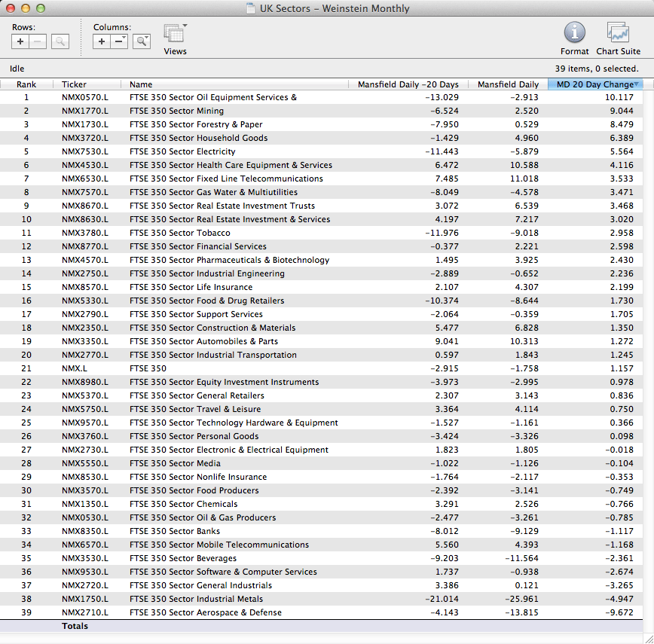Click the add row plus button
The image size is (654, 644).
click(20, 42)
